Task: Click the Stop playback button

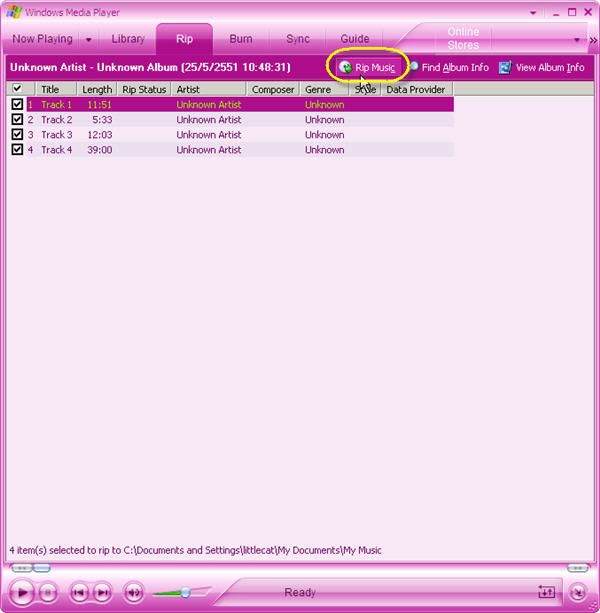Action: [48, 593]
